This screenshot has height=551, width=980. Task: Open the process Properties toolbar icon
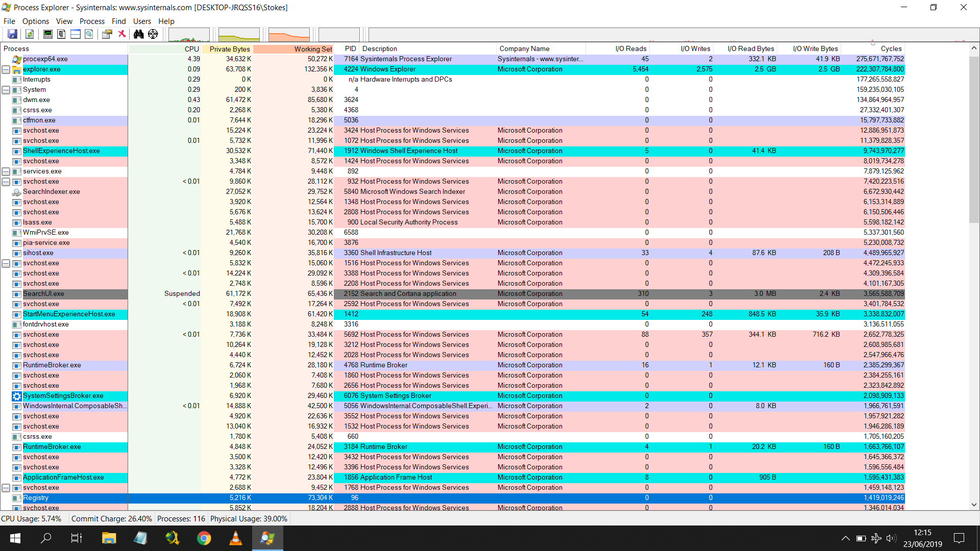pos(107,34)
